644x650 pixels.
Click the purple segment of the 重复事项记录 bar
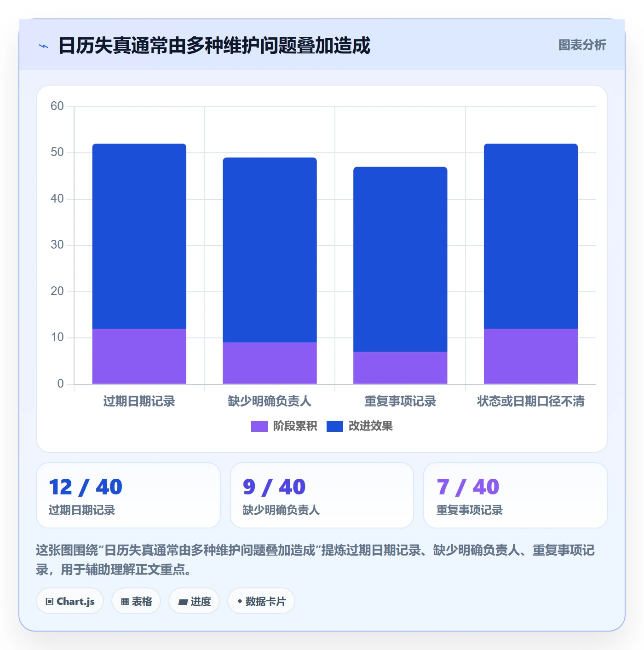pos(400,368)
